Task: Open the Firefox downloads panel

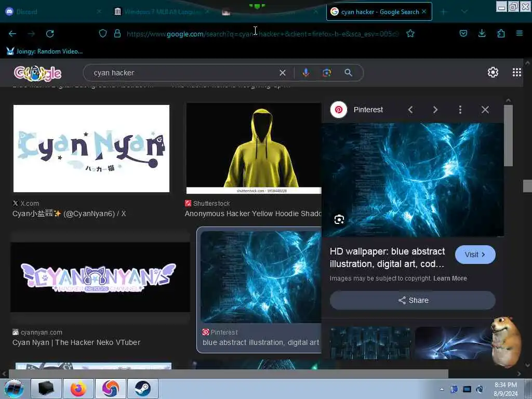Action: 482,33
